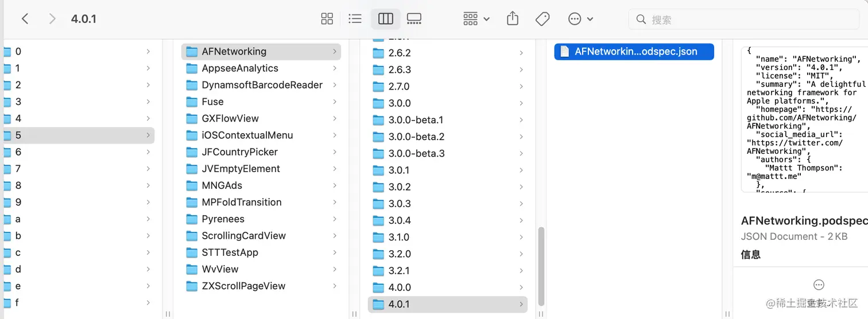The image size is (868, 319).
Task: Click the ScrollingCardView folder icon
Action: pos(192,236)
